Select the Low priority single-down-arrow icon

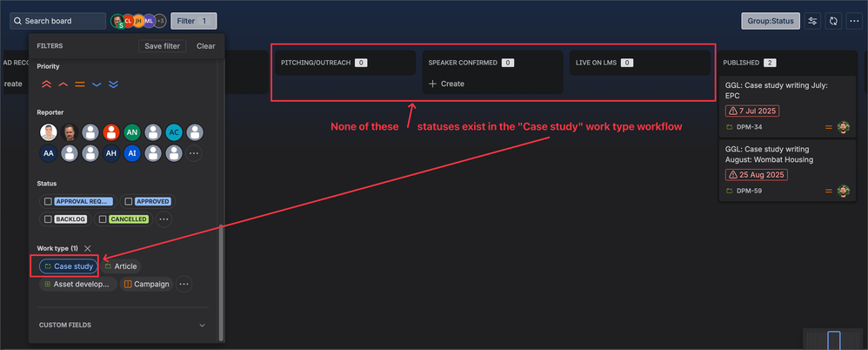(x=97, y=84)
